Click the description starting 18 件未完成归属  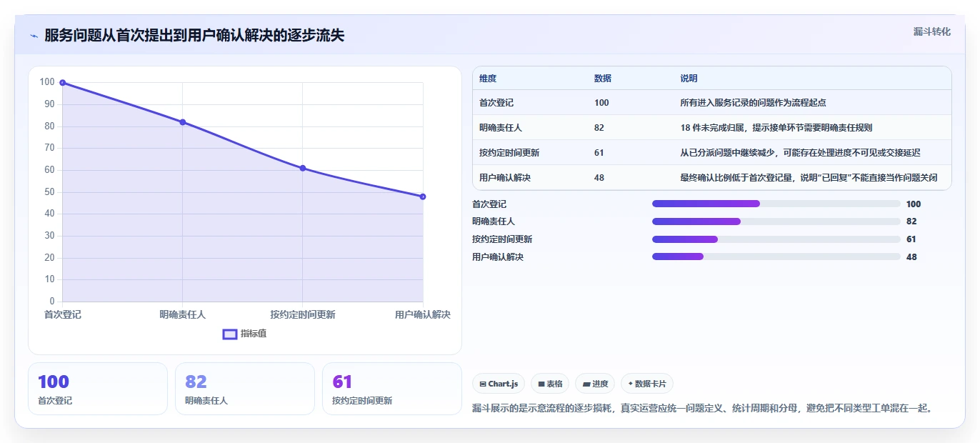(776, 128)
